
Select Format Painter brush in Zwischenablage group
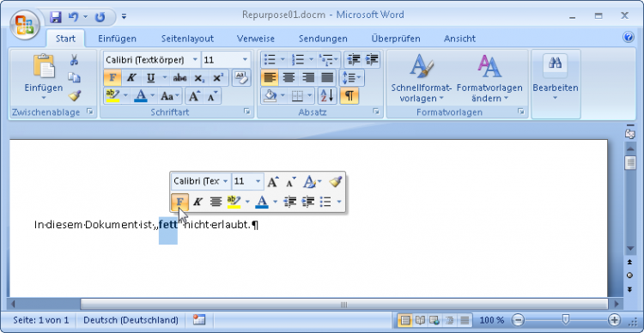click(74, 95)
